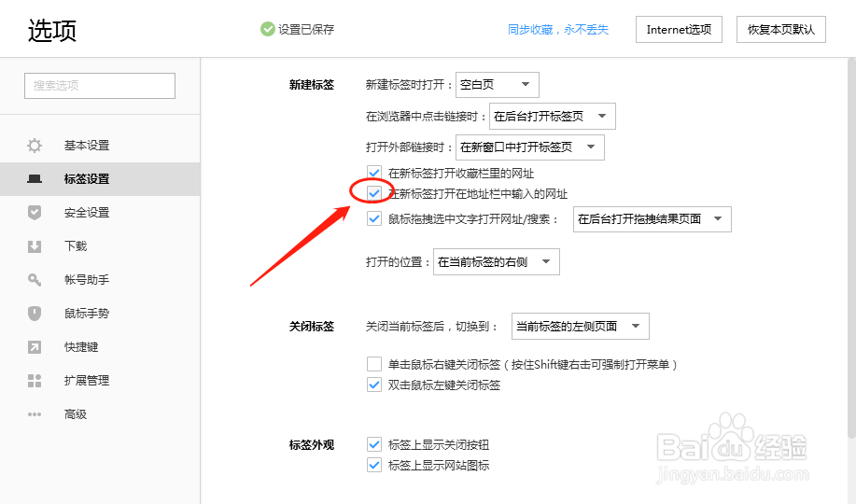
Task: Click the three-dots icon beside 高级
Action: point(35,414)
